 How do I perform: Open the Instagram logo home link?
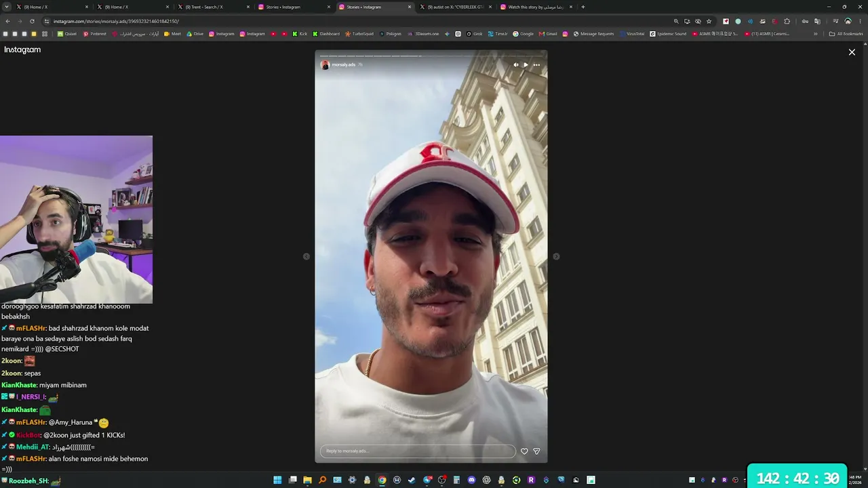pos(22,49)
